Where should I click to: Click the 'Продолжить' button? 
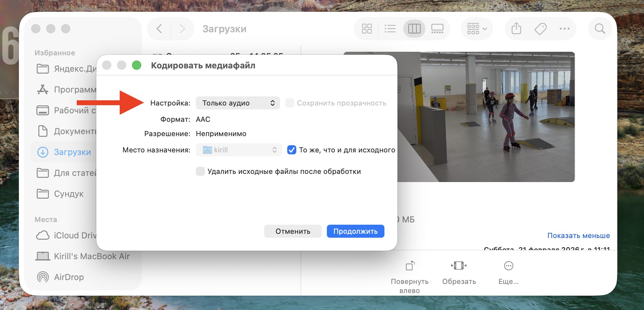355,231
